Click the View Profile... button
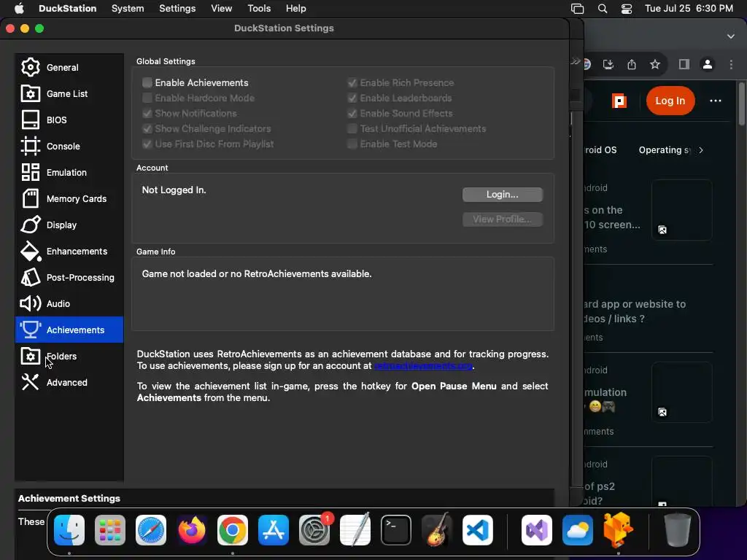747x560 pixels. 503,219
